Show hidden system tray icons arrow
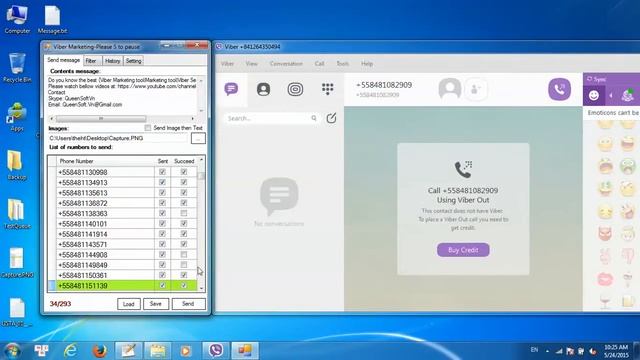The height and width of the screenshot is (360, 640). 547,351
